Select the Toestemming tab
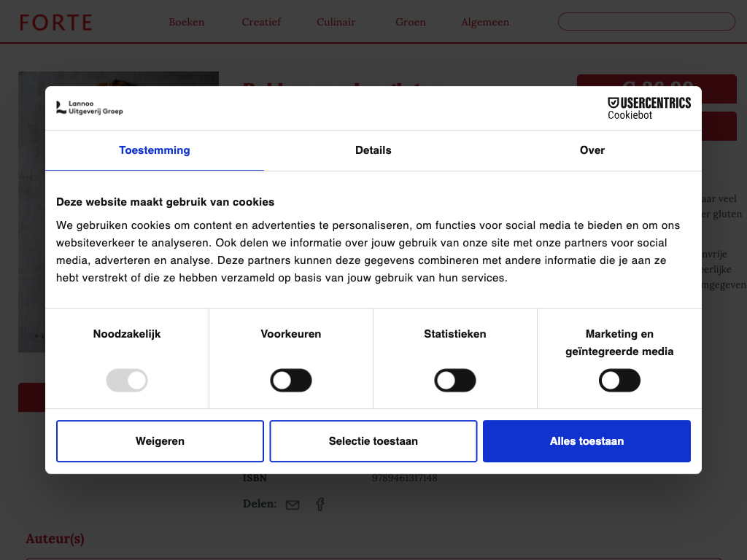The image size is (747, 560). [x=155, y=150]
